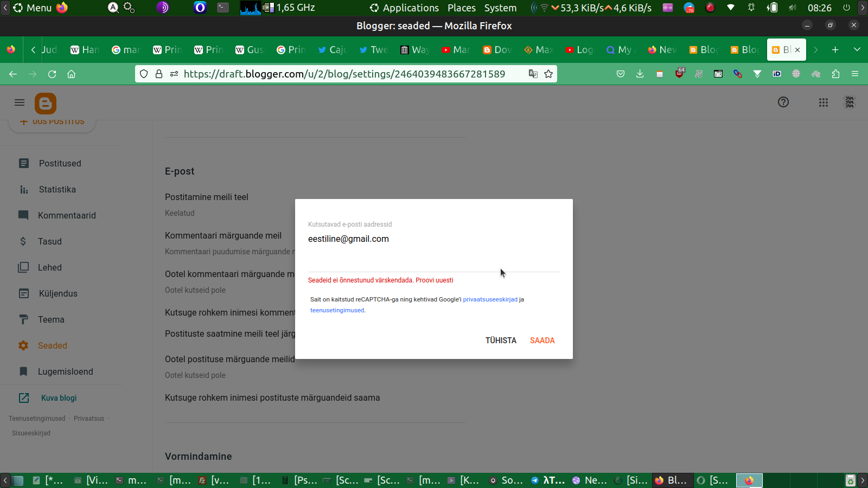Open the privaatsuseeskirjad link in dialog
Viewport: 868px width, 488px height.
[x=490, y=299]
